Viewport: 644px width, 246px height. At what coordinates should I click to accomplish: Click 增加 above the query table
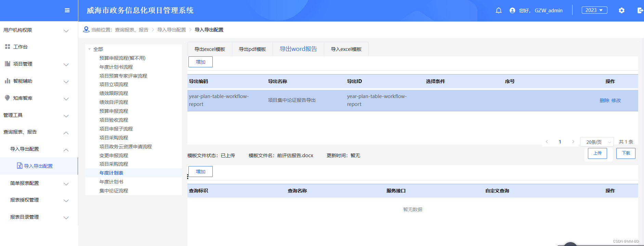point(200,172)
